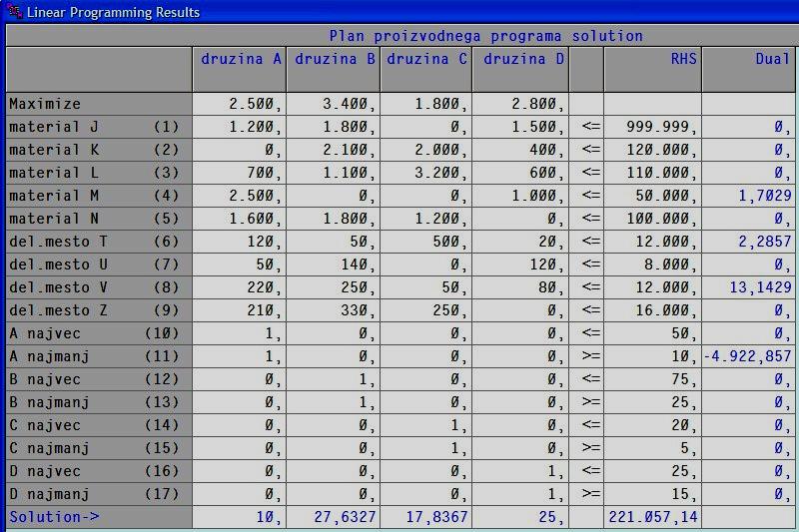Screen dimensions: 799x532
Task: Select the 'del.mesto Z (9)' row label
Action: pos(99,310)
